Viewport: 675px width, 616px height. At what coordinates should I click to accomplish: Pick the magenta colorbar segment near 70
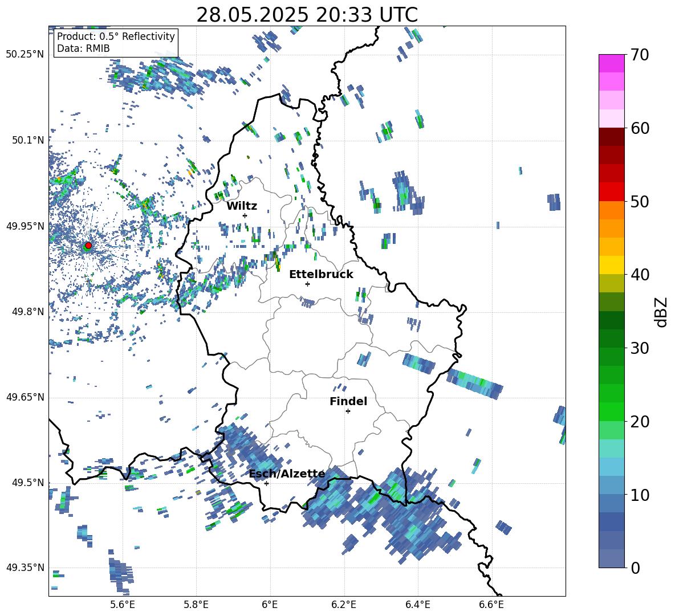click(611, 63)
